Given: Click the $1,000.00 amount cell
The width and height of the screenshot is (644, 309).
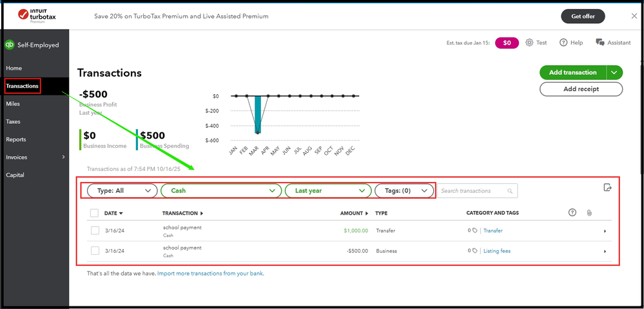Looking at the screenshot, I should tap(356, 230).
